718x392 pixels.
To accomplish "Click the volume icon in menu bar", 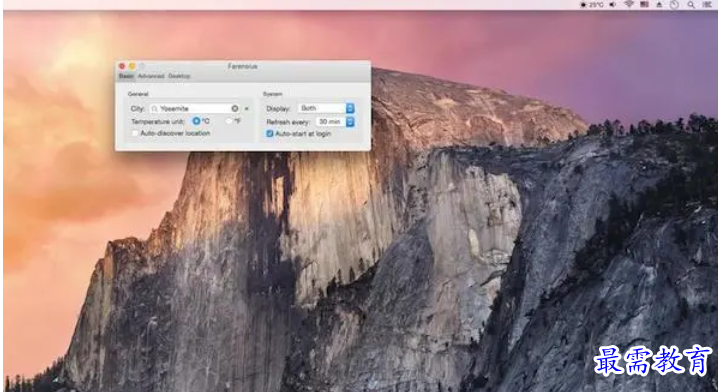I will pos(612,5).
